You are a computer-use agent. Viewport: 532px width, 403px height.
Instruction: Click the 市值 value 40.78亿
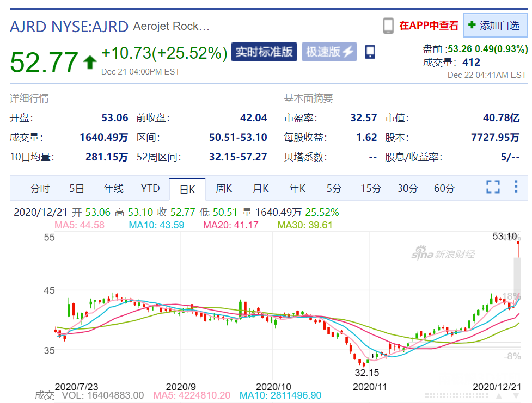(x=501, y=118)
